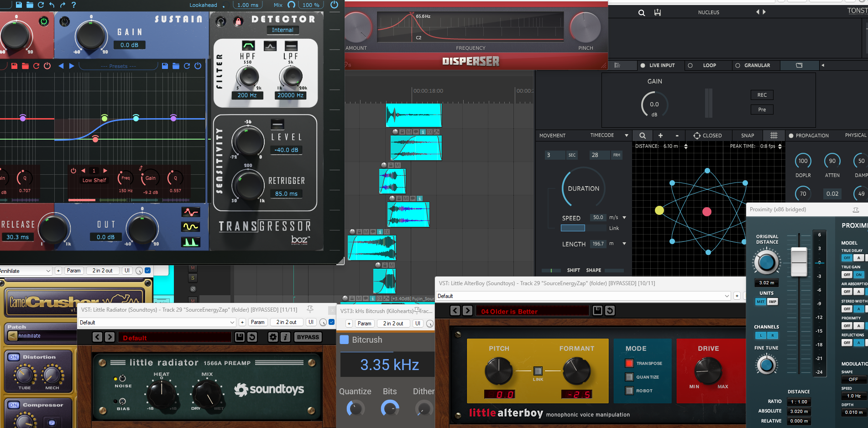The width and height of the screenshot is (868, 428).
Task: Select the PHYSICAL tab
Action: [856, 136]
